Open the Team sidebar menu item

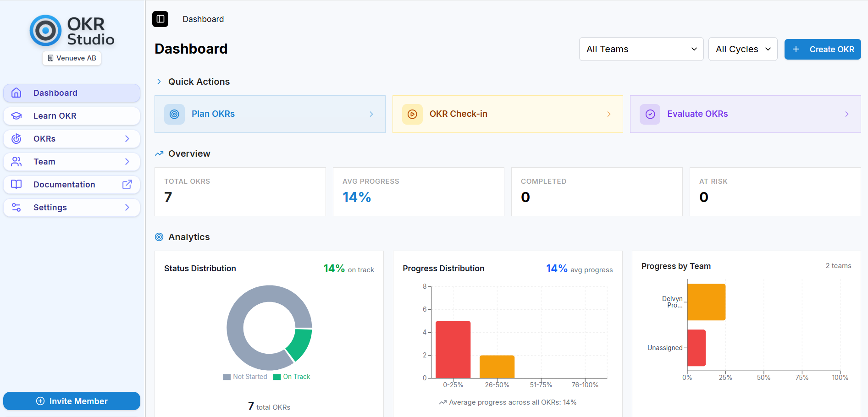pyautogui.click(x=72, y=162)
